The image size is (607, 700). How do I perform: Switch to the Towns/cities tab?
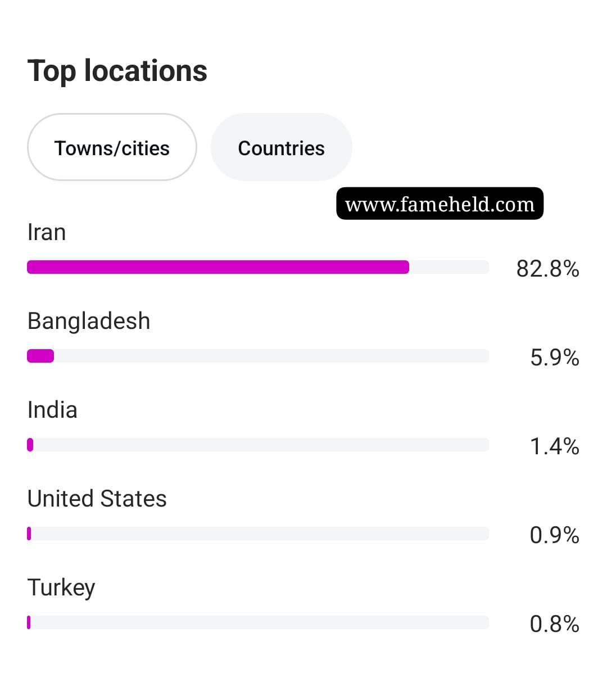click(112, 147)
